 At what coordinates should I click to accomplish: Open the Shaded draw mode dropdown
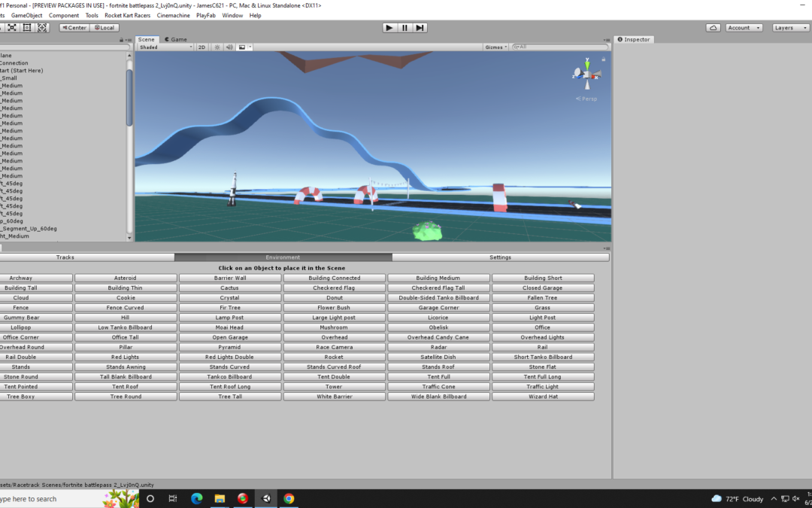[165, 47]
